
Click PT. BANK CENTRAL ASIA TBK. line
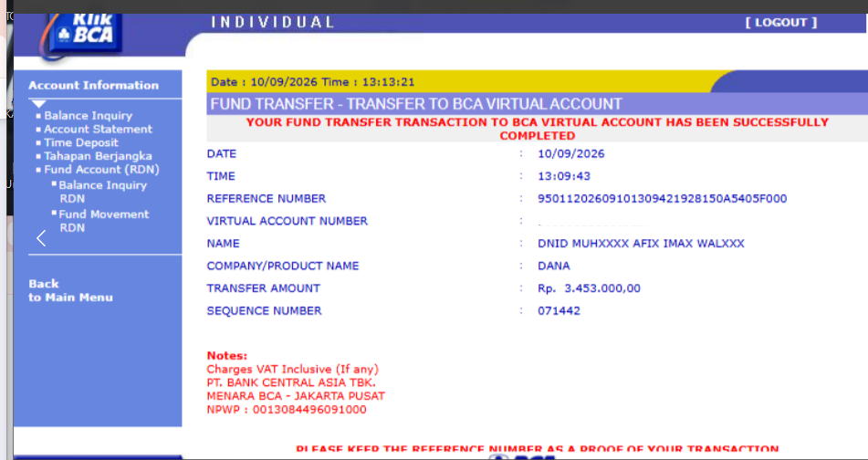pyautogui.click(x=291, y=382)
